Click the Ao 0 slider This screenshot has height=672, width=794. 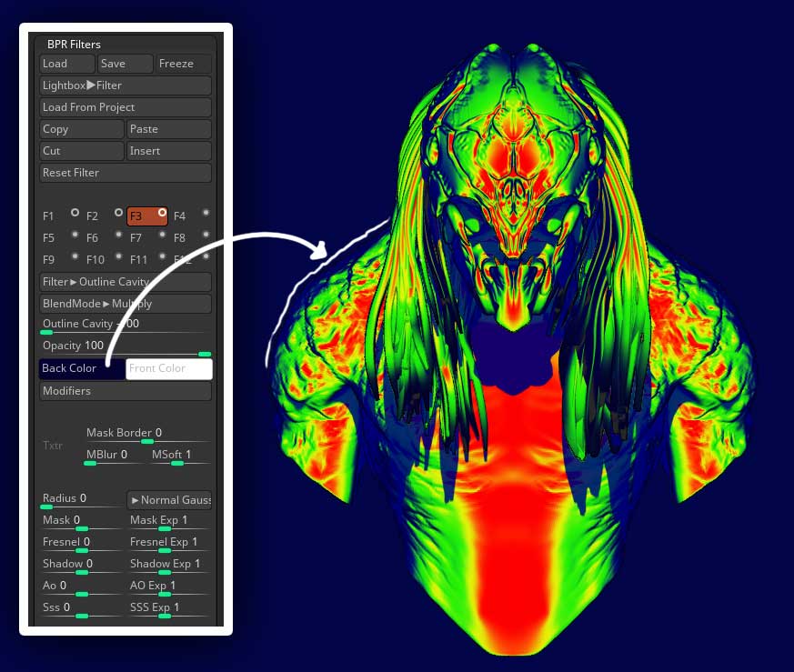tap(82, 587)
